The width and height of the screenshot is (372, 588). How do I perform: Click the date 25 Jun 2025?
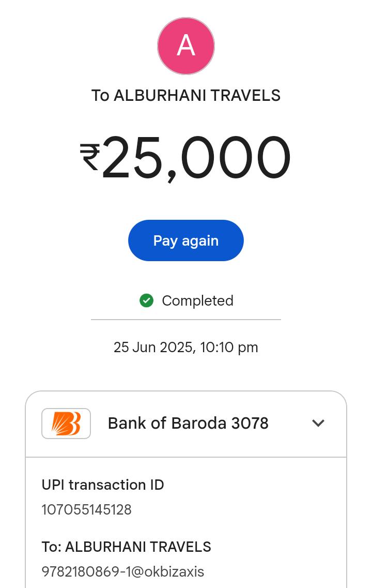(x=153, y=348)
